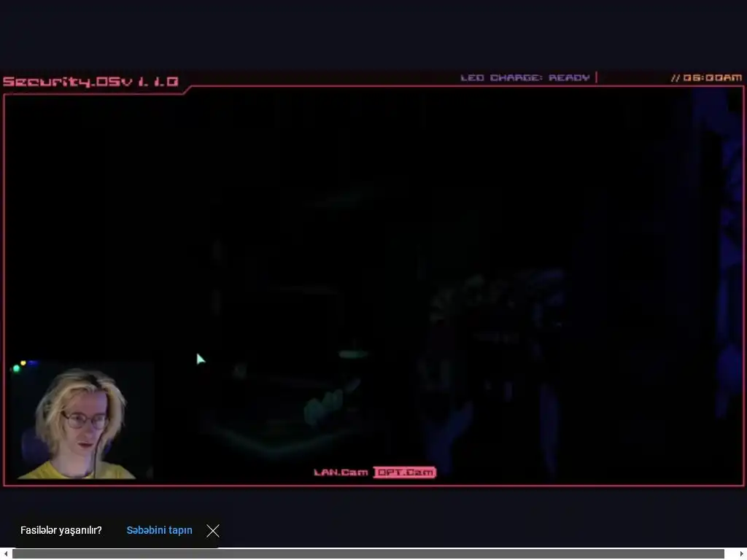This screenshot has width=747, height=560.
Task: Click the streamer webcam overlay
Action: point(81,420)
